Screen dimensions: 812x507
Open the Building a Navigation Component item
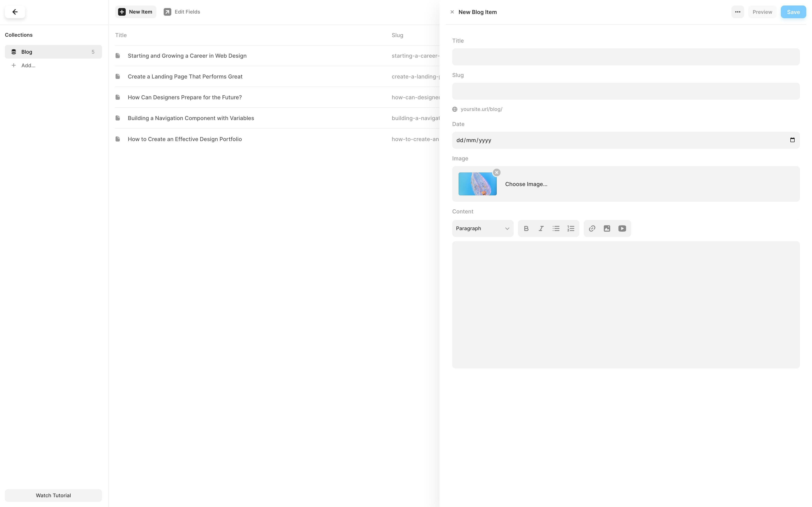(191, 118)
